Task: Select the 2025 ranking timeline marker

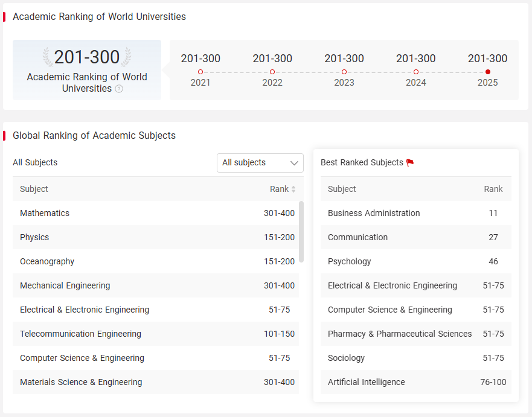Action: pos(487,72)
